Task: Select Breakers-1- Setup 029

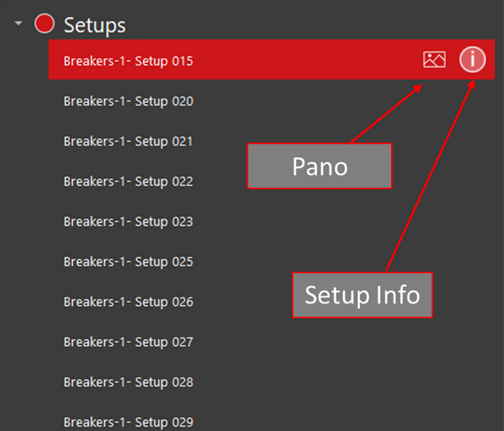Action: [x=128, y=422]
